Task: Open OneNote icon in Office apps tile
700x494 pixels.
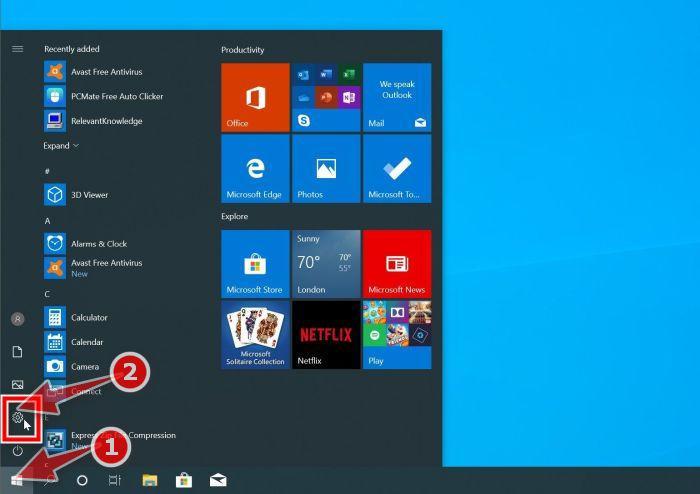Action: 349,97
